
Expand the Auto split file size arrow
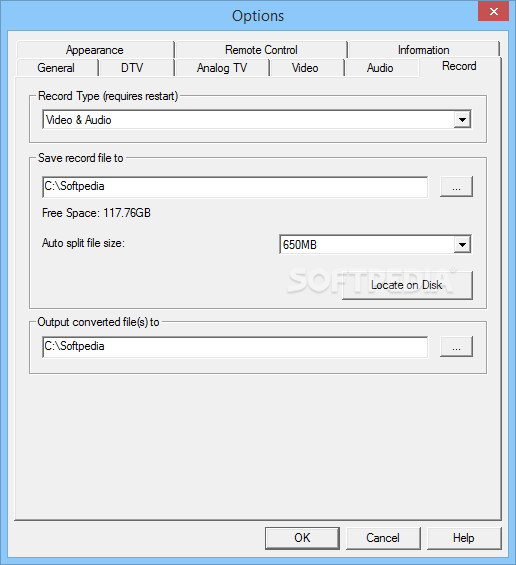click(462, 245)
